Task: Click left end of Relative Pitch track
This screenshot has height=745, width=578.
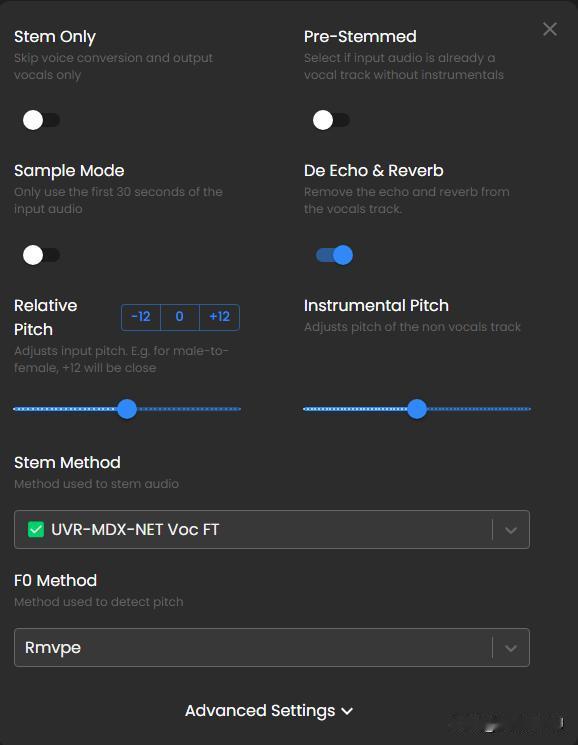Action: [x=16, y=409]
